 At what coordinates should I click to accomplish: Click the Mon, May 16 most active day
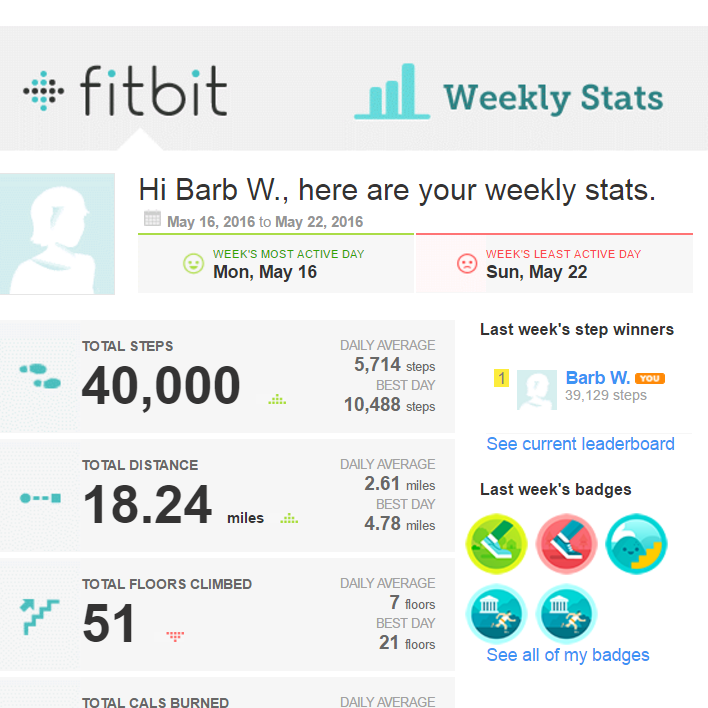click(265, 272)
